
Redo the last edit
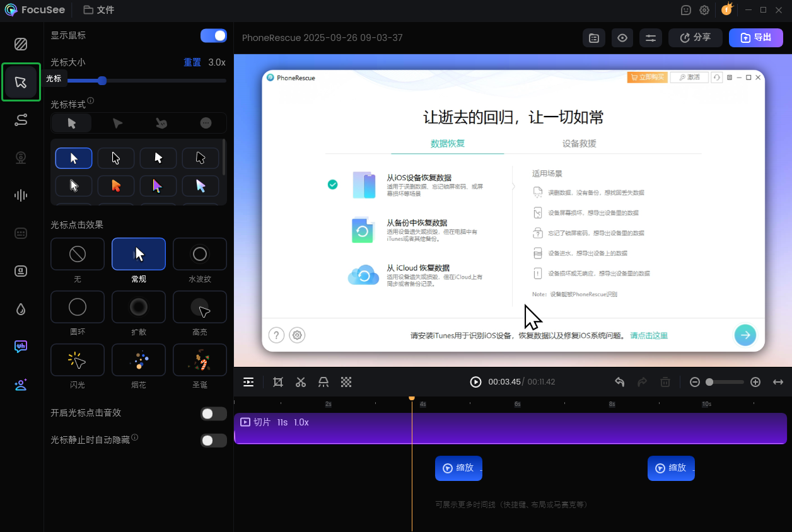click(x=643, y=382)
